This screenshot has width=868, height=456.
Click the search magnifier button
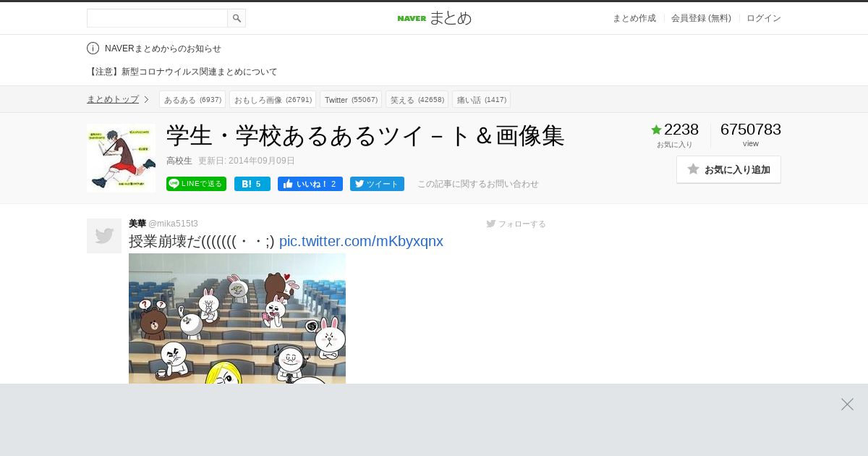pyautogui.click(x=237, y=18)
